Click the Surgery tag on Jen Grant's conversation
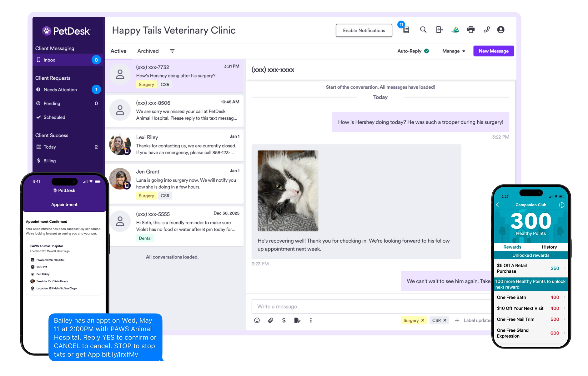The height and width of the screenshot is (376, 588). click(146, 196)
